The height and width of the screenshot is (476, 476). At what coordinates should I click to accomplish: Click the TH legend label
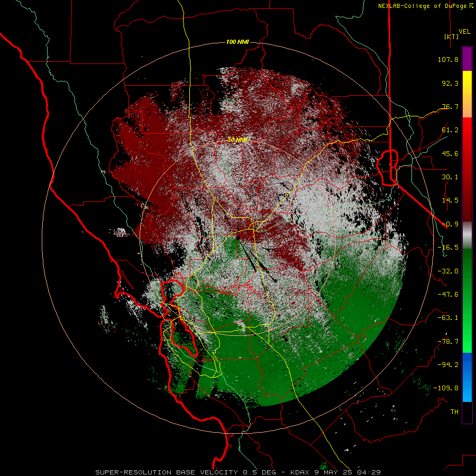pos(454,412)
